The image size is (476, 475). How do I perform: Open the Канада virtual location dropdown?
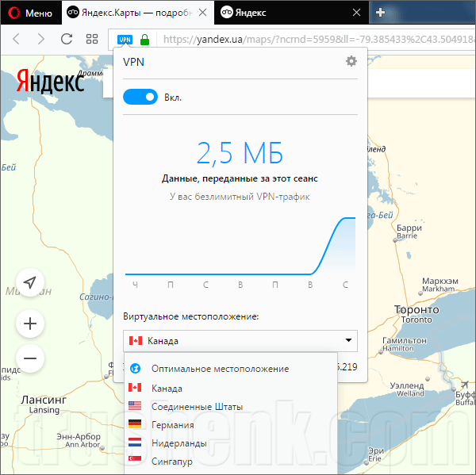tap(240, 340)
